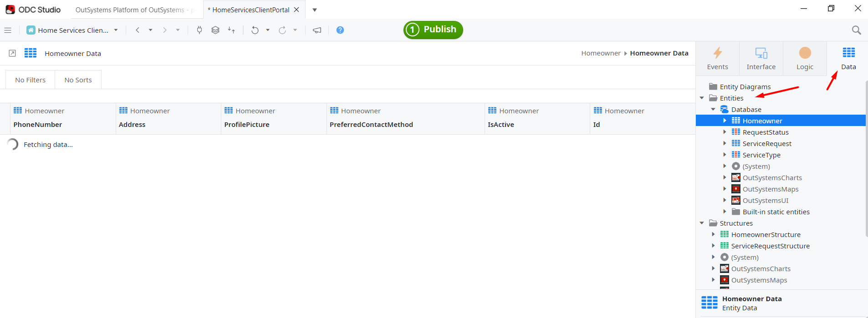Select the ServiceRequest entity icon
Image resolution: width=868 pixels, height=318 pixels.
736,143
